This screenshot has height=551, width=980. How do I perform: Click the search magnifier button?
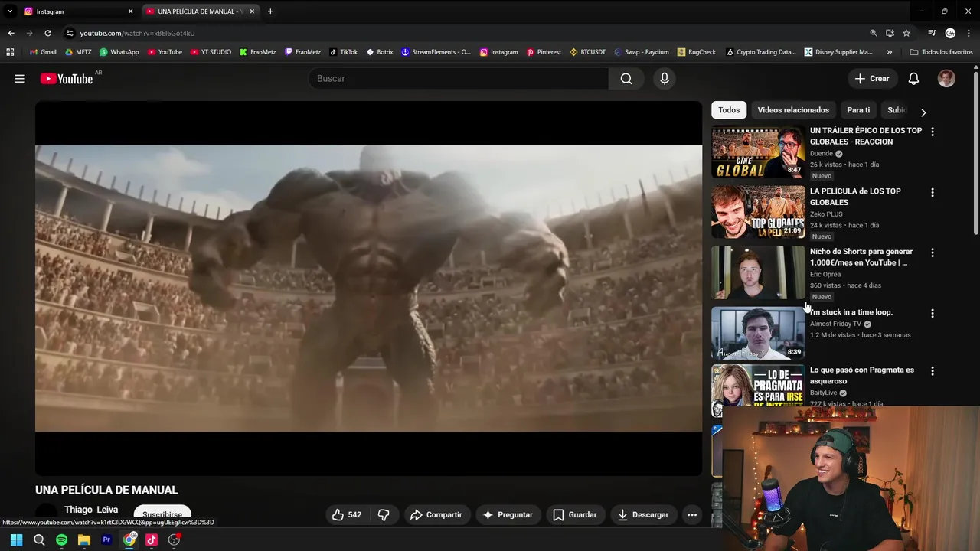626,79
